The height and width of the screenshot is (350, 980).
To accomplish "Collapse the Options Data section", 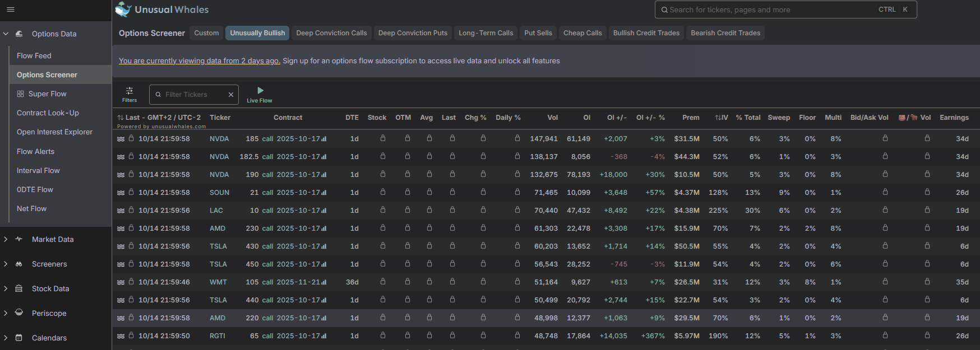I will coord(6,34).
